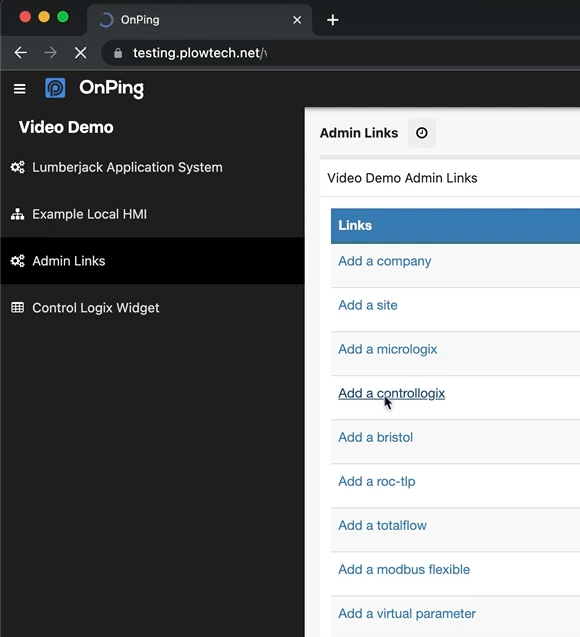Click the gears icon beside Admin Links sidebar item
580x637 pixels.
coord(17,261)
